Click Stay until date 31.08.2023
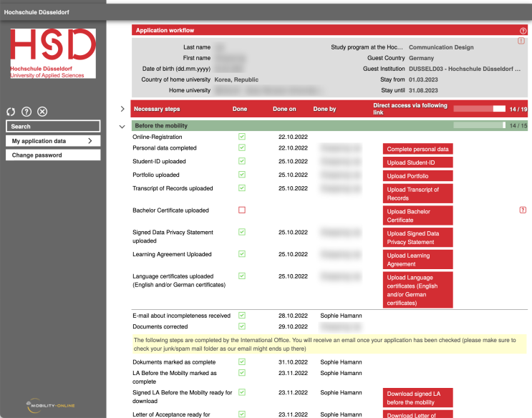This screenshot has width=532, height=418. 423,90
